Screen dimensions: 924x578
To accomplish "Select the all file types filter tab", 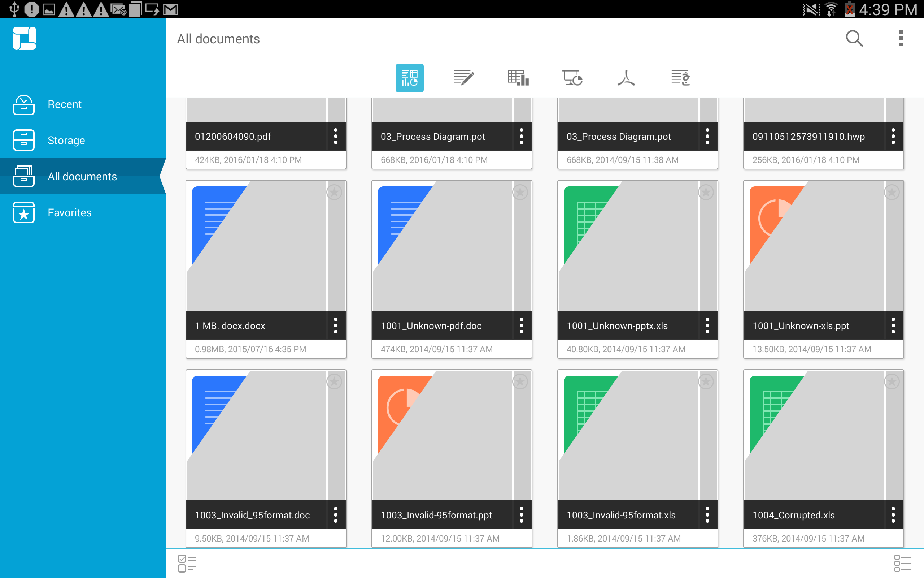I will tap(409, 78).
